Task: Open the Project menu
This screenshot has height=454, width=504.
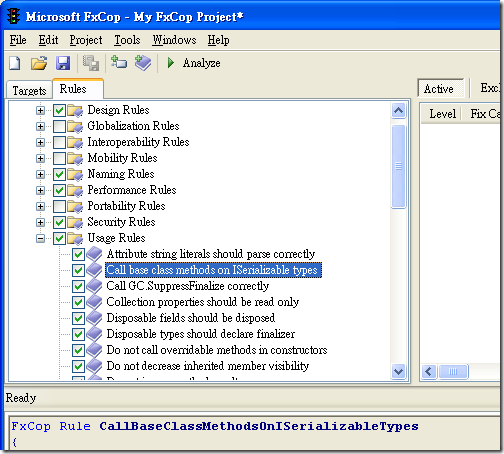Action: click(x=86, y=40)
